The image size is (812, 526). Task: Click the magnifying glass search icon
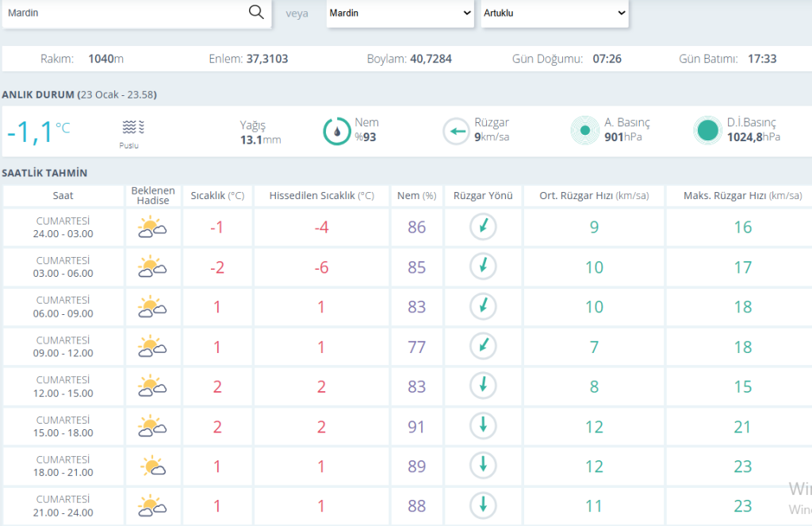[x=255, y=12]
